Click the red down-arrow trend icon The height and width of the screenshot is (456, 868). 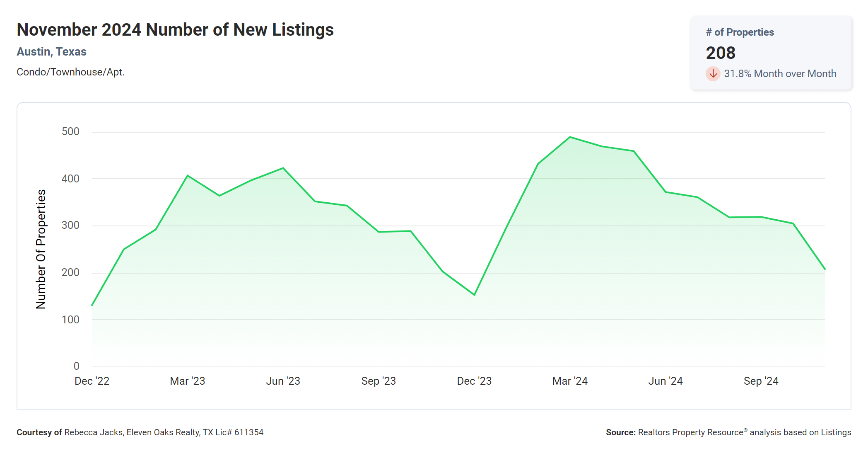click(713, 74)
